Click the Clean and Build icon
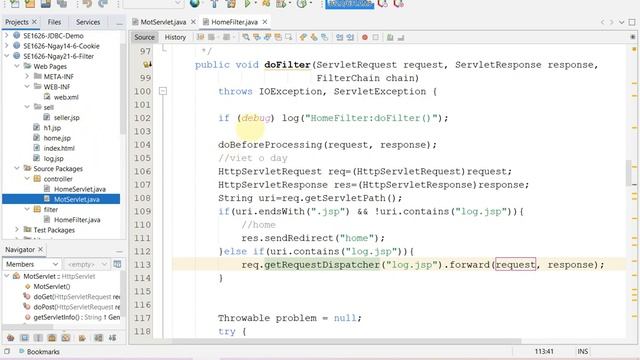The height and width of the screenshot is (360, 640). coord(231,4)
